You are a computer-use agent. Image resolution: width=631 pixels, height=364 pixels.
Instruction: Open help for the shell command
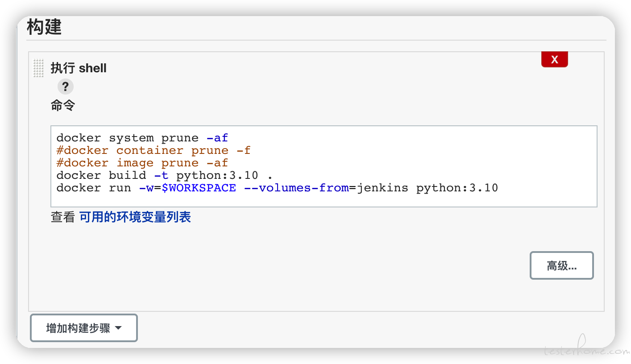pos(65,87)
